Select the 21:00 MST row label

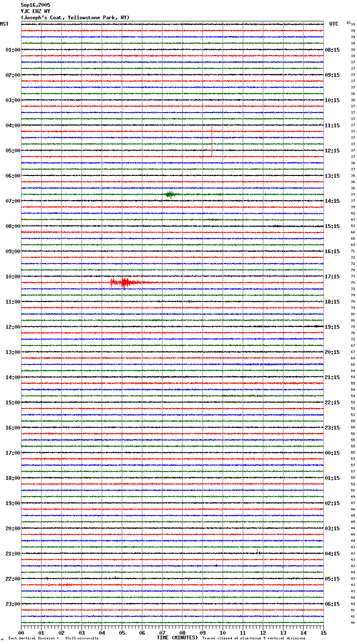point(13,554)
